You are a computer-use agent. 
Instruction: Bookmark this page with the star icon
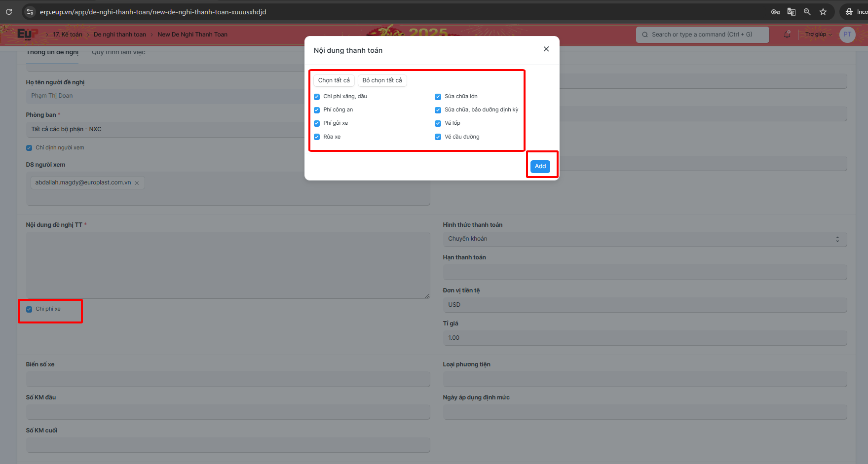(x=823, y=12)
